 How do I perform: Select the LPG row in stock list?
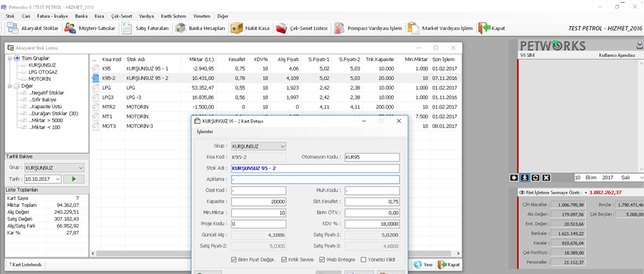275,88
